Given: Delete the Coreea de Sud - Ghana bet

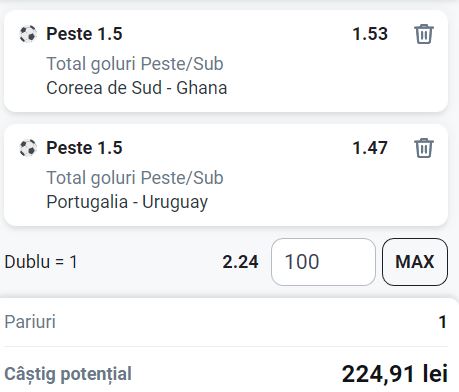Looking at the screenshot, I should (424, 34).
